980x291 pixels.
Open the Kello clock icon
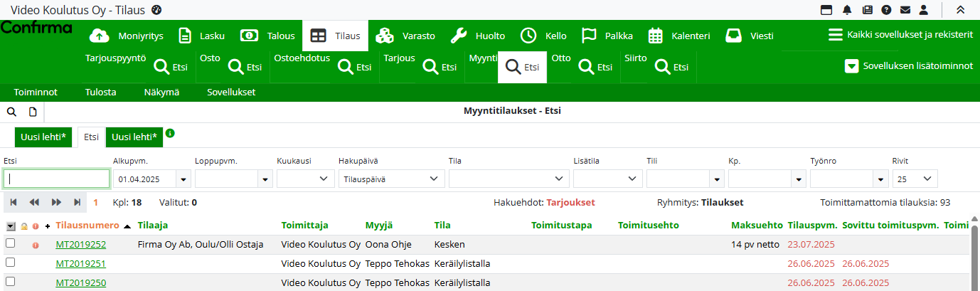pos(528,36)
